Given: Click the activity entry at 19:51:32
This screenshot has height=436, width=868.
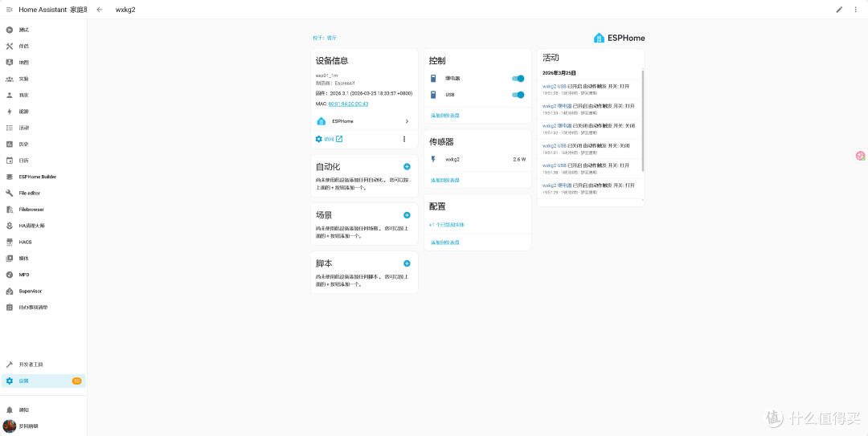Looking at the screenshot, I should tap(590, 129).
